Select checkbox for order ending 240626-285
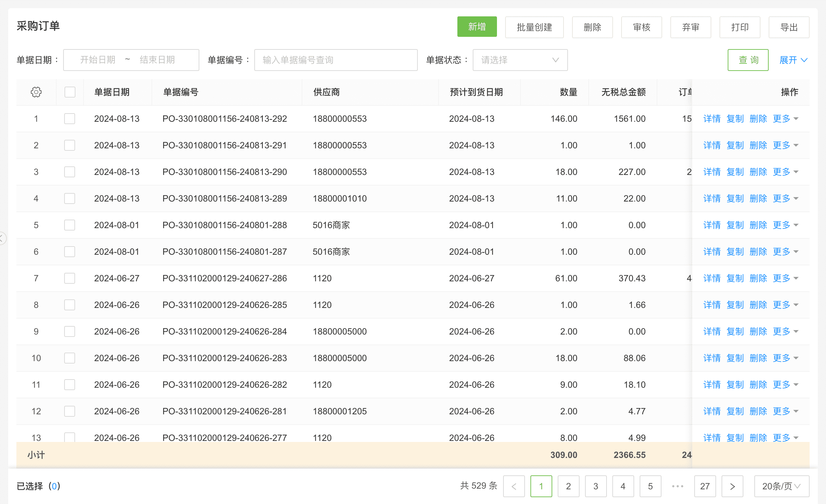The height and width of the screenshot is (504, 826). [x=70, y=305]
